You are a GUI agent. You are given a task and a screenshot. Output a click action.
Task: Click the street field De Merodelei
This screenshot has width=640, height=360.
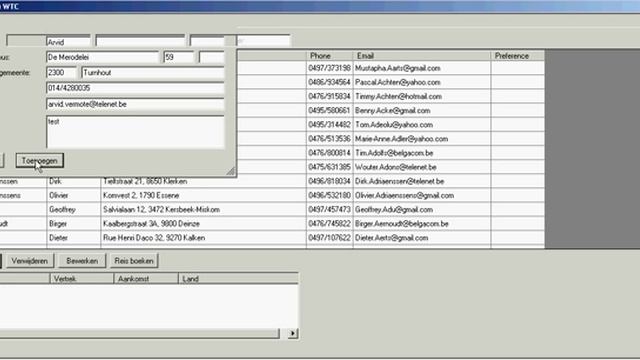pyautogui.click(x=102, y=57)
